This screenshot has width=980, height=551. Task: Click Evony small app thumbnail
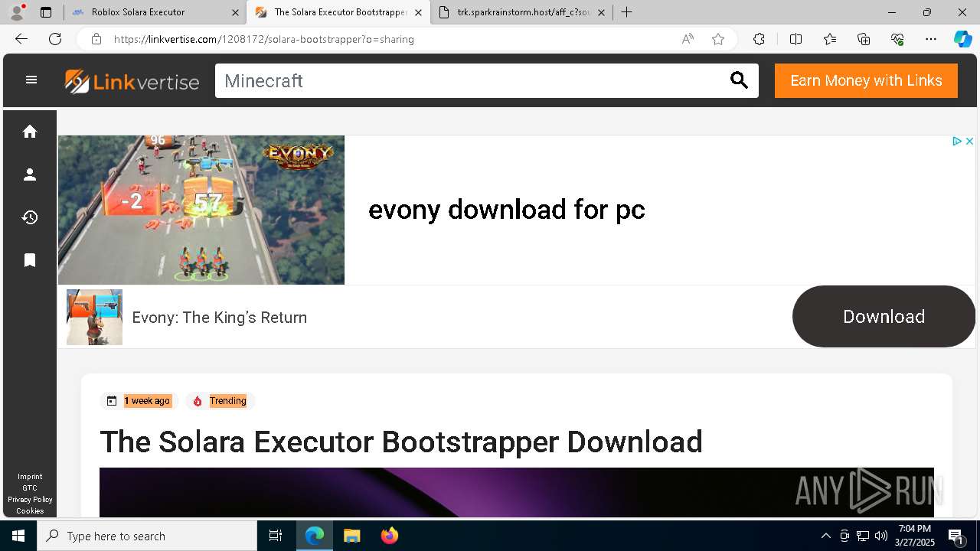(x=94, y=317)
